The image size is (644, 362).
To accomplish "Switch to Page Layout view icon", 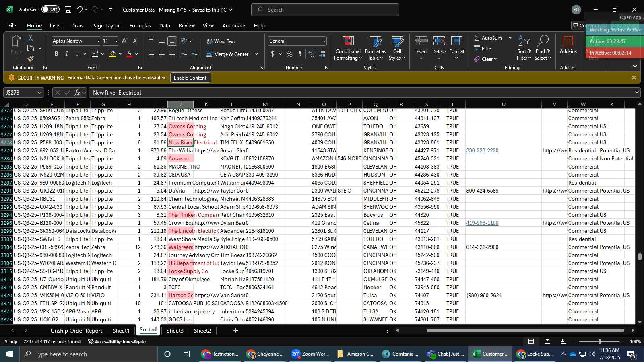I will tap(547, 341).
